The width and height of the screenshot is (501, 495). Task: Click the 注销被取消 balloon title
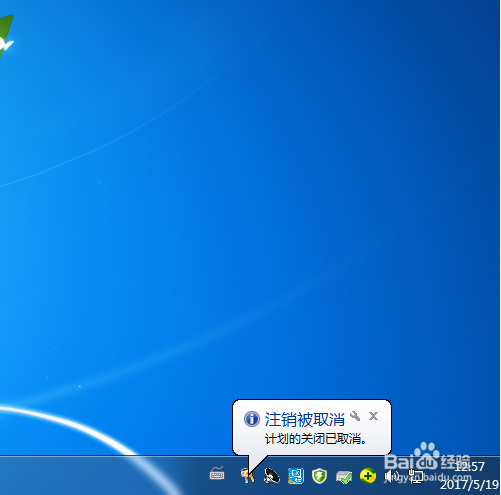click(x=305, y=419)
